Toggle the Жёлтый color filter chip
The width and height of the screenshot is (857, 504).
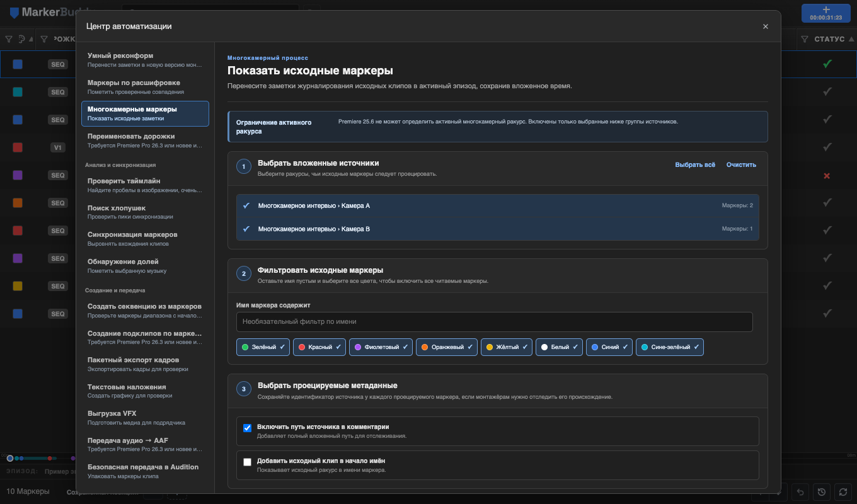[x=507, y=347]
